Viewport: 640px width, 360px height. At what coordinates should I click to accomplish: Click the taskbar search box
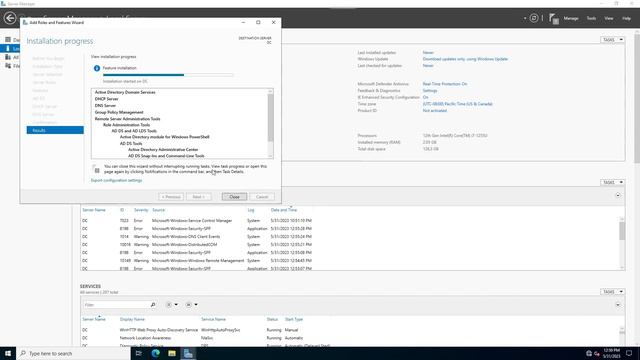(x=73, y=353)
